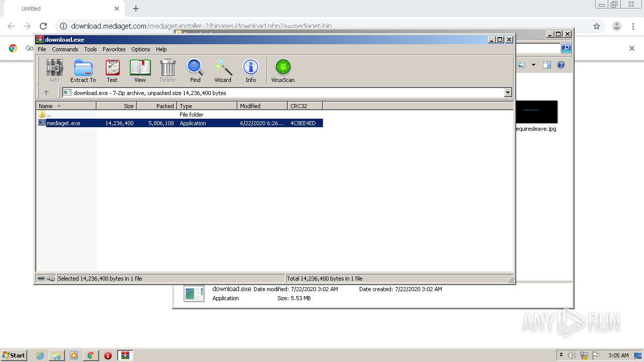Click the Explorer search input field
The height and width of the screenshot is (362, 644).
coord(538,48)
